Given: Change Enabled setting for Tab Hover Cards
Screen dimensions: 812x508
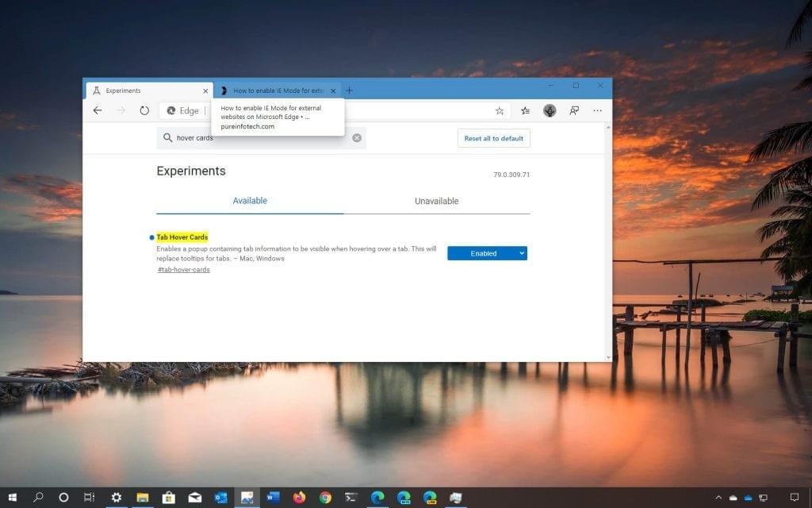Looking at the screenshot, I should (487, 253).
